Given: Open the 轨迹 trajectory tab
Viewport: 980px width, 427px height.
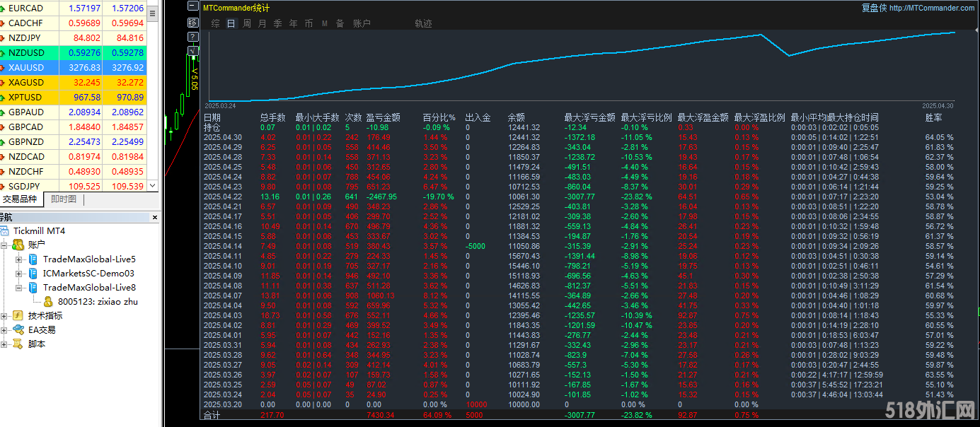Looking at the screenshot, I should (423, 23).
